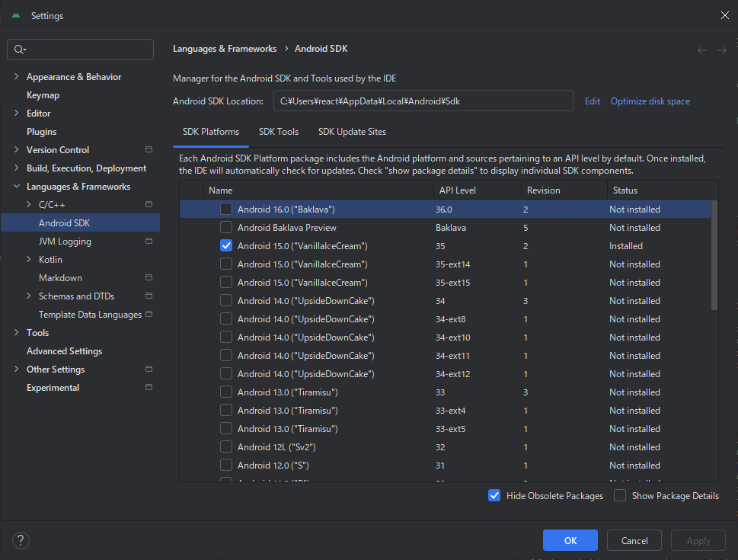Screen dimensions: 738x560
Task: Expand the C/C++ subsection
Action: click(x=29, y=204)
